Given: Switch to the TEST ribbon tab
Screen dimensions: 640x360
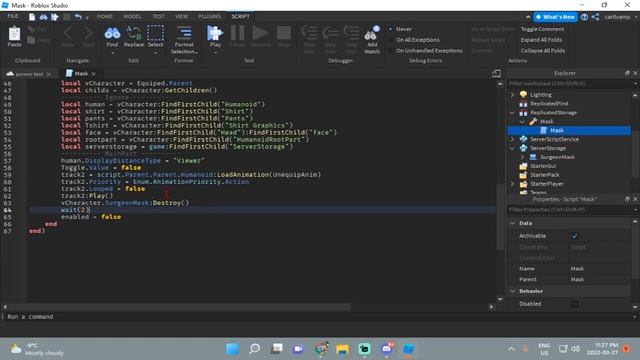Looking at the screenshot, I should pos(158,16).
